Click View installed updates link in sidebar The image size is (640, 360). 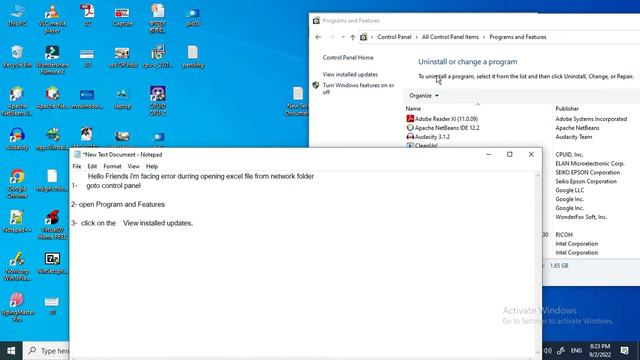point(350,74)
